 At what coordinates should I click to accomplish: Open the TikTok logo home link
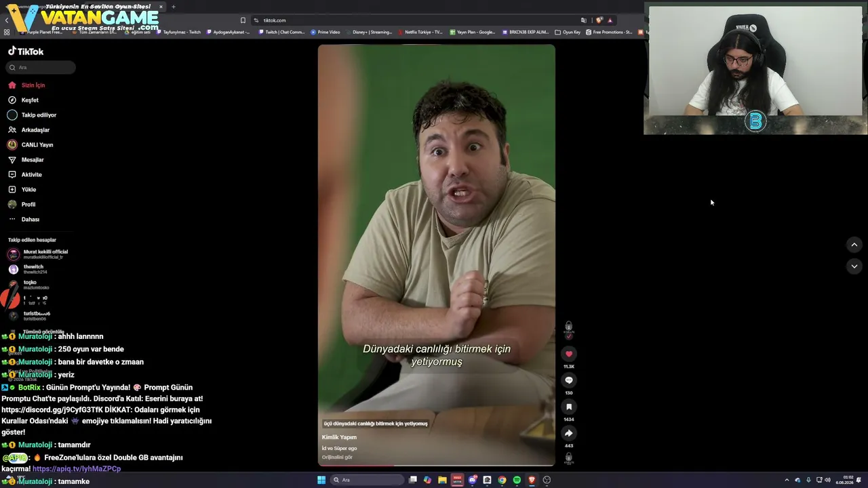tap(26, 52)
